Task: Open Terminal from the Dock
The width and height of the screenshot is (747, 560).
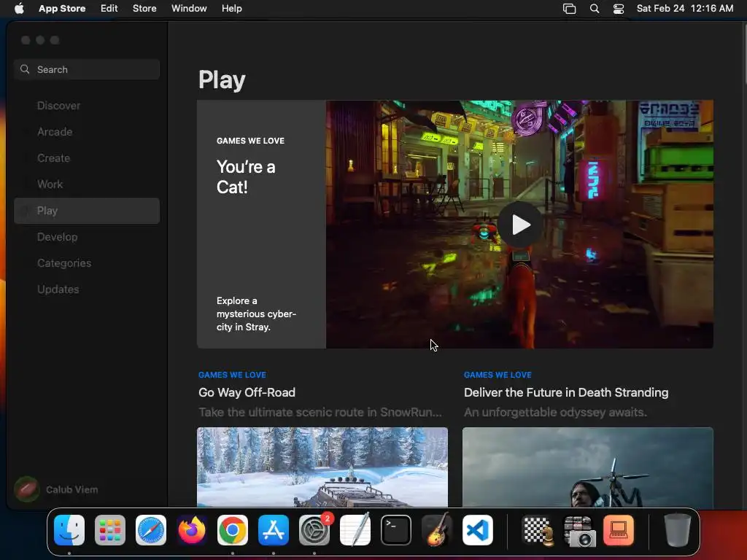Action: click(x=396, y=530)
